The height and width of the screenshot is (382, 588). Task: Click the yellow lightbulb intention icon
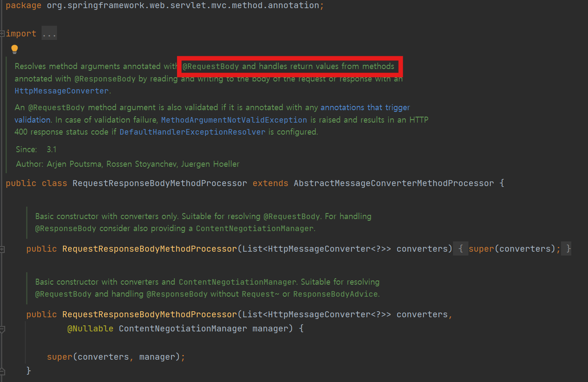pos(15,49)
